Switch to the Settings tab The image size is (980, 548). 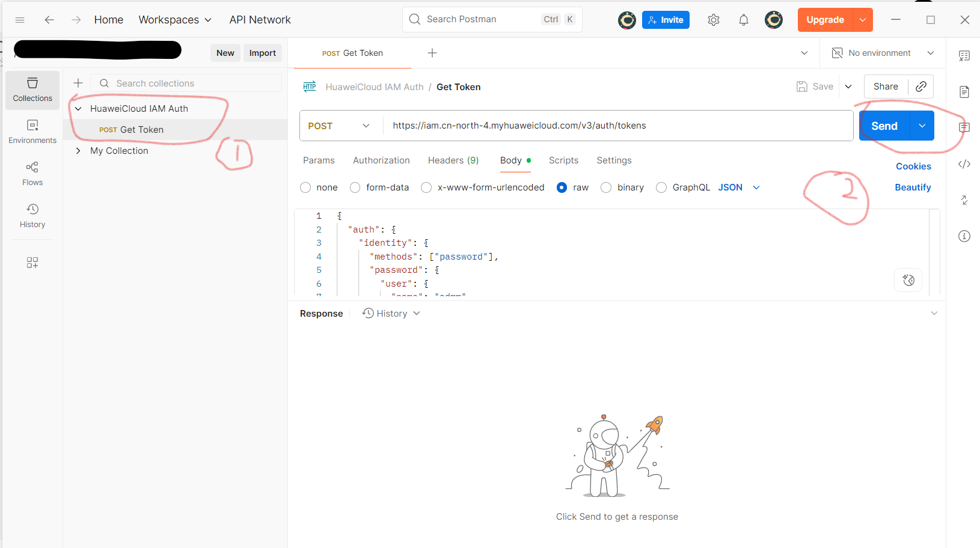pos(614,160)
